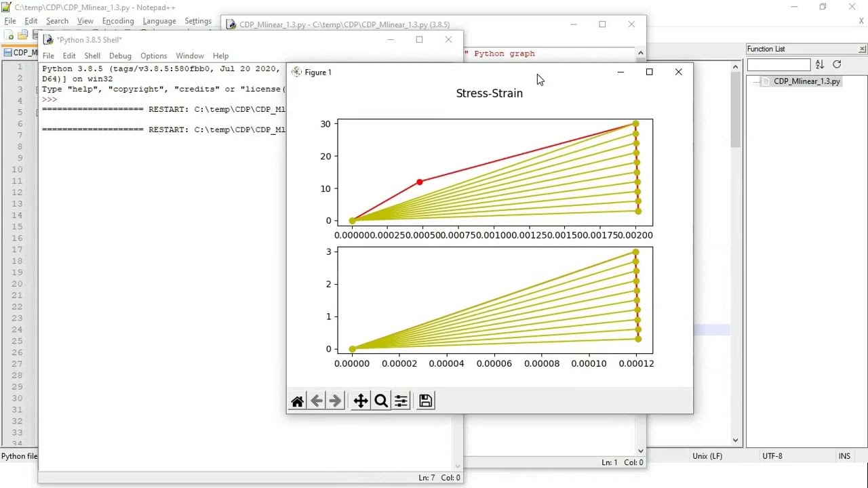
Task: Reload the Function List
Action: [x=837, y=64]
